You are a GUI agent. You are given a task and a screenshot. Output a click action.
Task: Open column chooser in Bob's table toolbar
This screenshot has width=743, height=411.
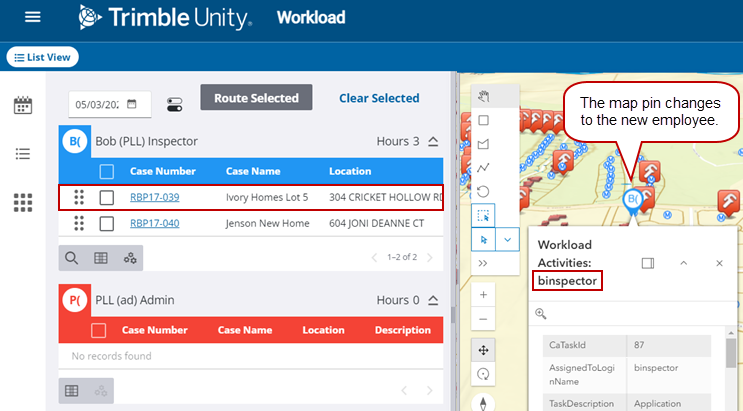coord(100,258)
